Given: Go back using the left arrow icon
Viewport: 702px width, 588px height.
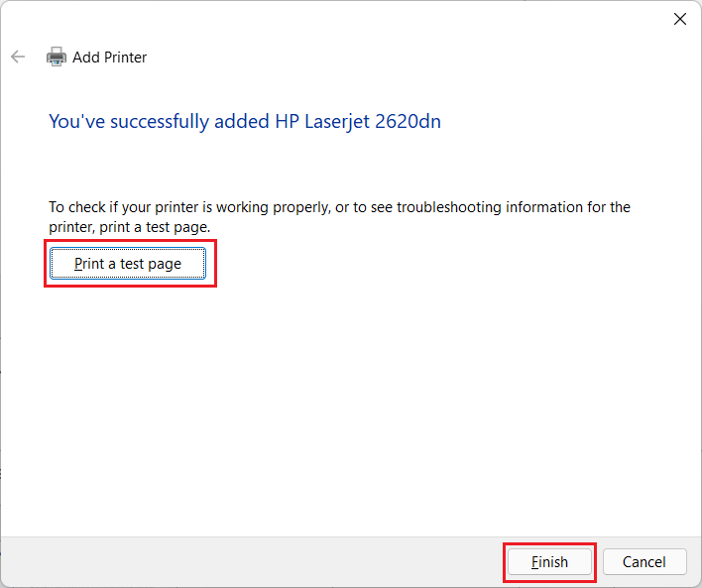Looking at the screenshot, I should coord(18,58).
